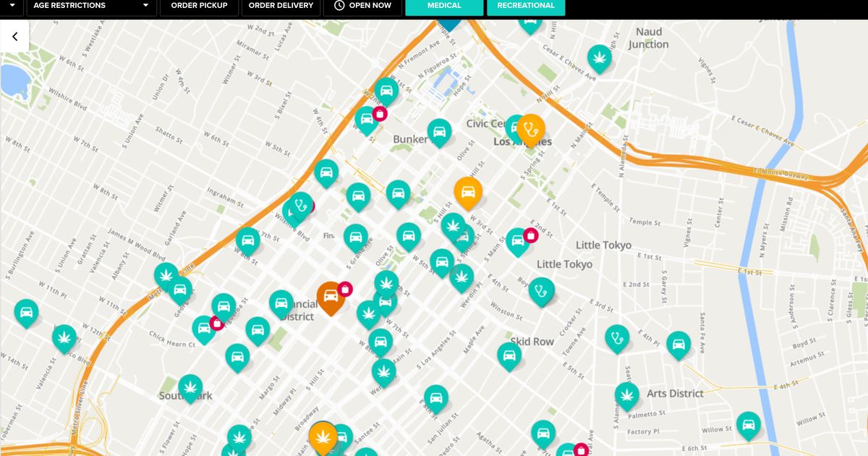868x456 pixels.
Task: Click the cannabis leaf pin near Naud Junction
Action: pyautogui.click(x=599, y=57)
